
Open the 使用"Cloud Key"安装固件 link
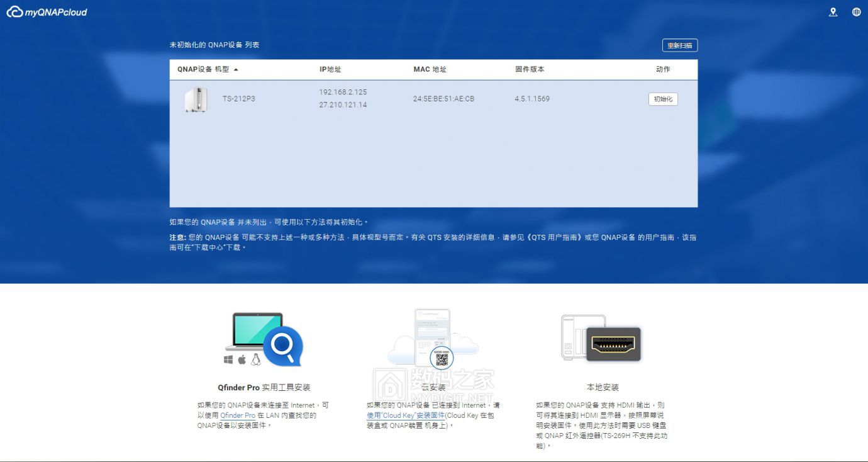[406, 415]
